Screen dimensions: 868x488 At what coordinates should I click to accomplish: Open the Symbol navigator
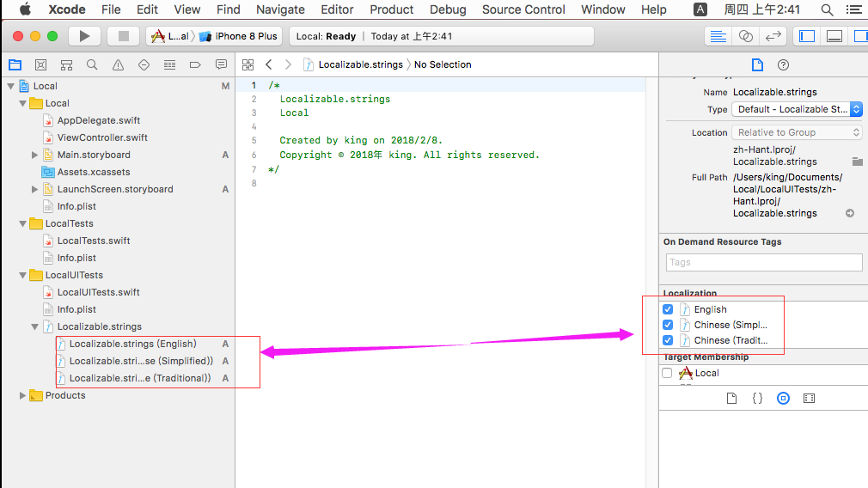pyautogui.click(x=66, y=64)
